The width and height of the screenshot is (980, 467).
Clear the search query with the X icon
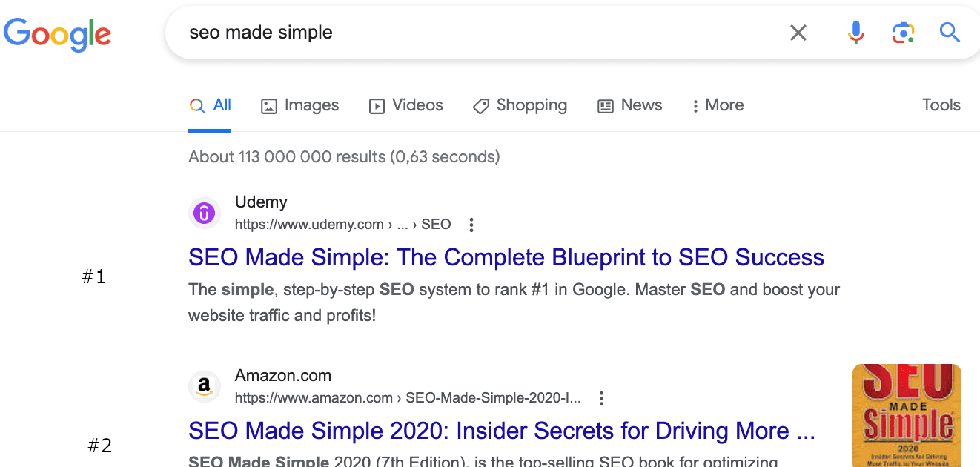pyautogui.click(x=798, y=33)
